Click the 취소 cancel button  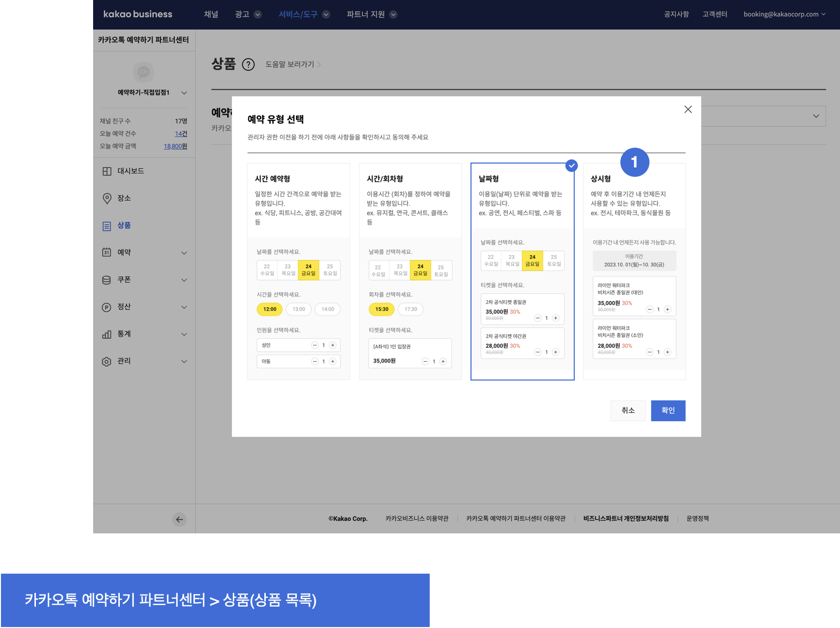click(x=628, y=411)
